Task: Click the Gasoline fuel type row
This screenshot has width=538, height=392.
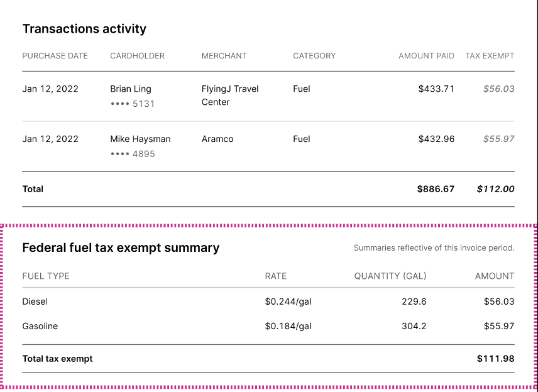Action: click(268, 326)
